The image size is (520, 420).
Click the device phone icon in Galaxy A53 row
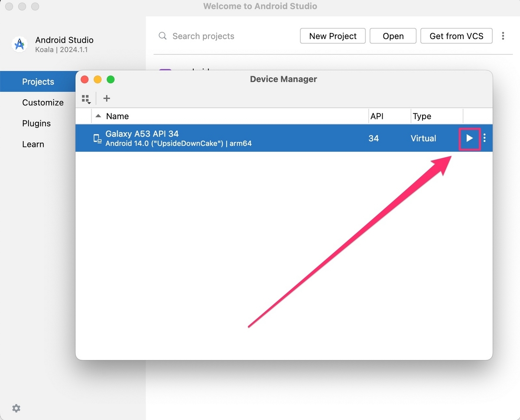coord(97,138)
